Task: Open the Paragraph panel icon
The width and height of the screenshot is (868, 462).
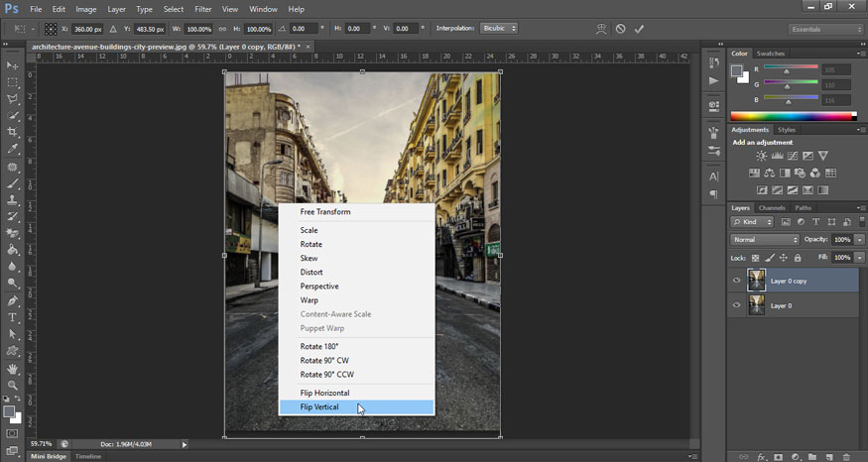Action: tap(714, 194)
